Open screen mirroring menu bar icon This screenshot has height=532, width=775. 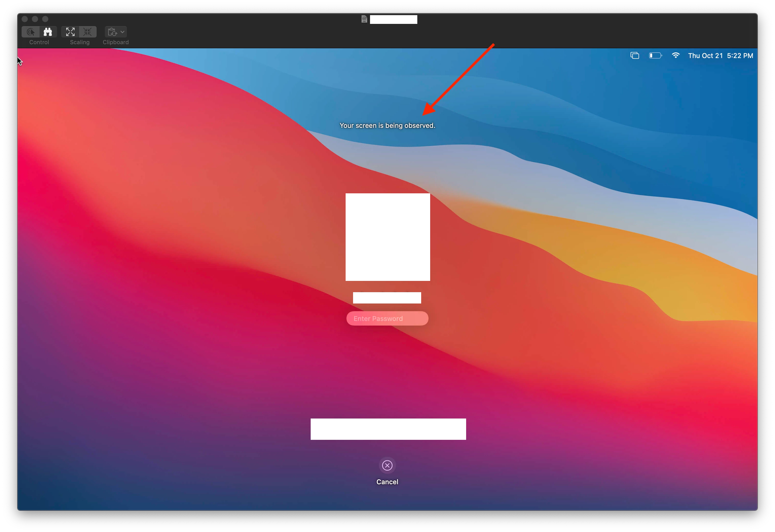(635, 56)
